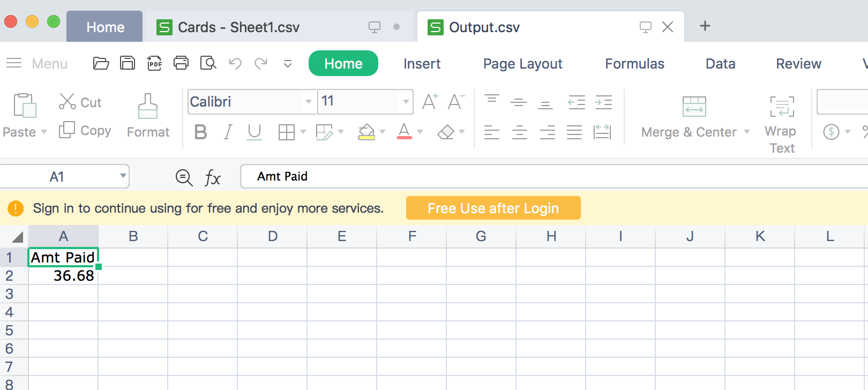Open the borders dropdown arrow

coord(303,132)
